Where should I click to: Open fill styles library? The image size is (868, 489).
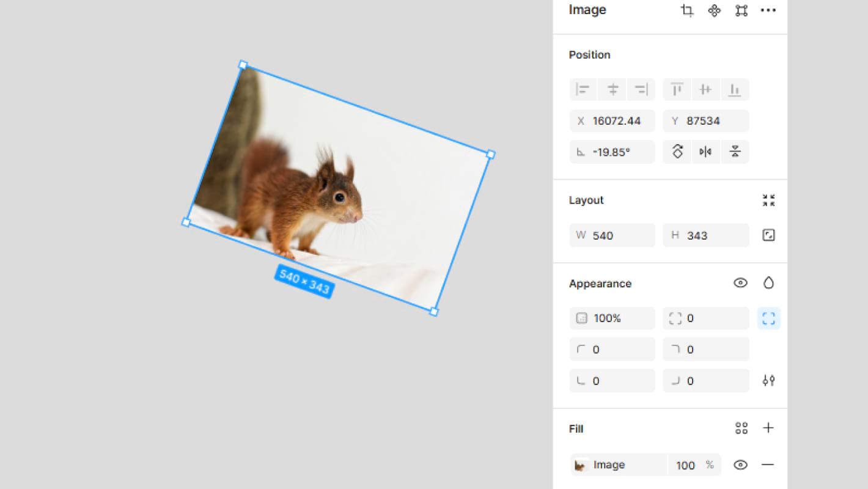(x=741, y=428)
